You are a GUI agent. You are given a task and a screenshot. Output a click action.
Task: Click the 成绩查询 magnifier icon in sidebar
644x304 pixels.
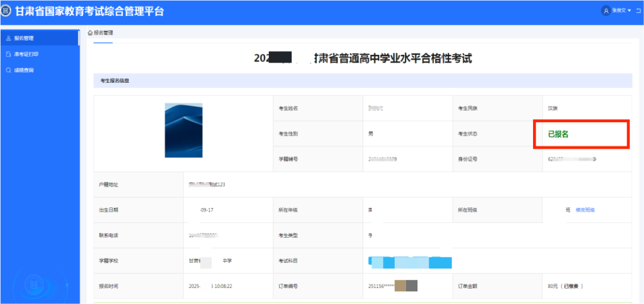(8, 70)
